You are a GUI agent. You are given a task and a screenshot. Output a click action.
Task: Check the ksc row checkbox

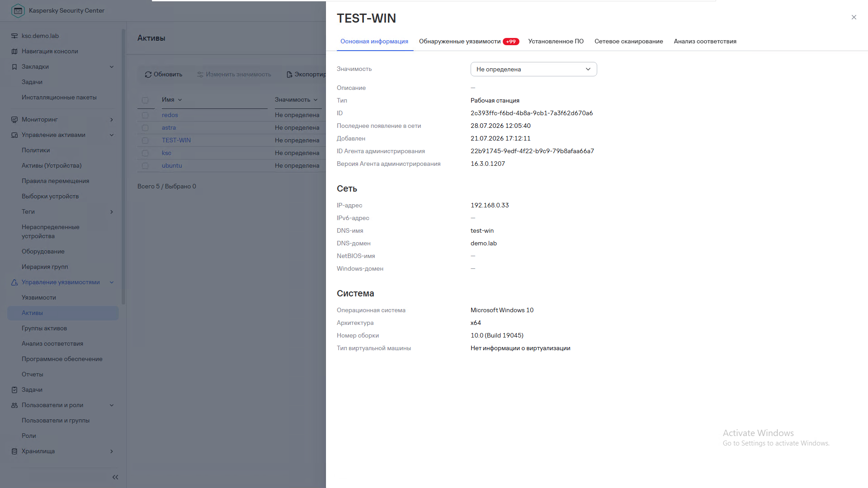[x=145, y=153]
